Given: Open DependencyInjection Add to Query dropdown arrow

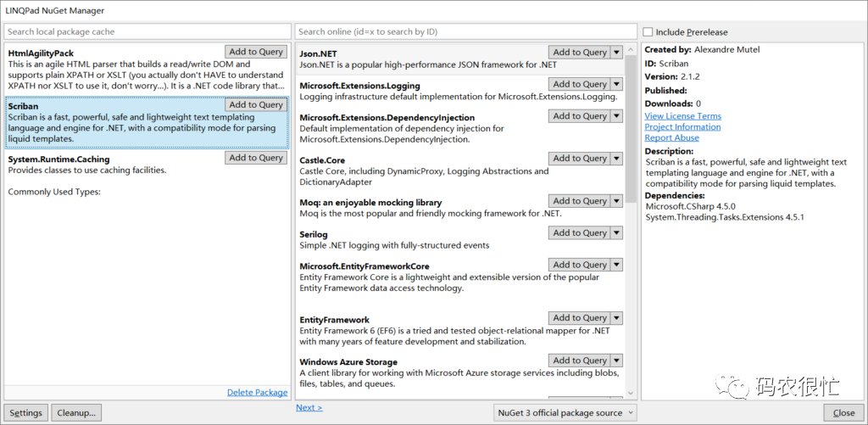Looking at the screenshot, I should click(x=617, y=116).
